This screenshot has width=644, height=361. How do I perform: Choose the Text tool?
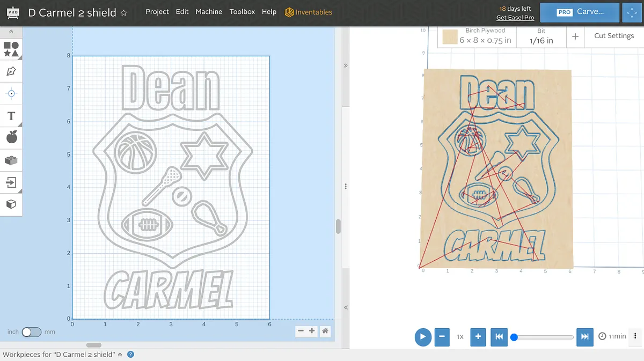pos(11,116)
